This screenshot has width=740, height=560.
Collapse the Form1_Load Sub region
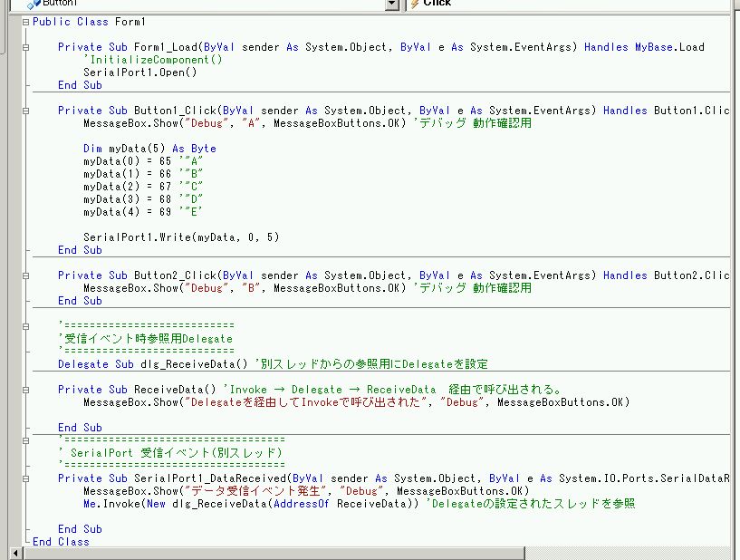click(26, 47)
